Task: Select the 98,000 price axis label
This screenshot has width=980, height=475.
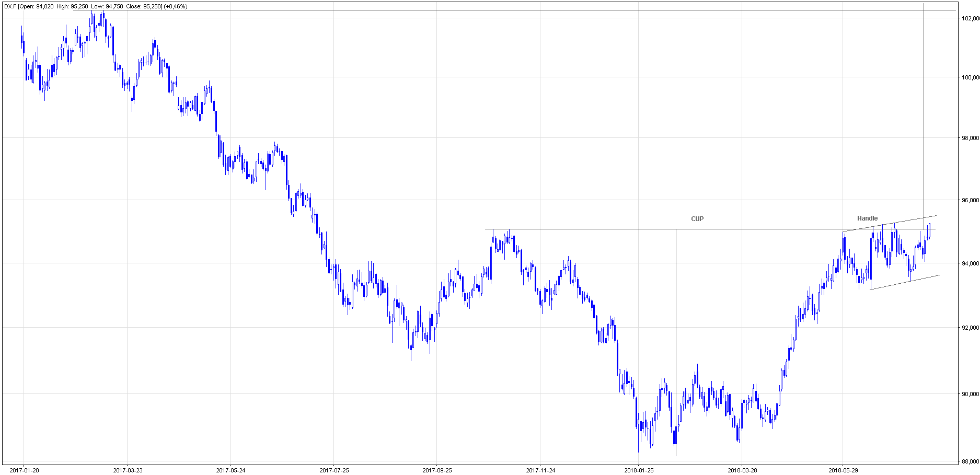Action: pos(970,138)
